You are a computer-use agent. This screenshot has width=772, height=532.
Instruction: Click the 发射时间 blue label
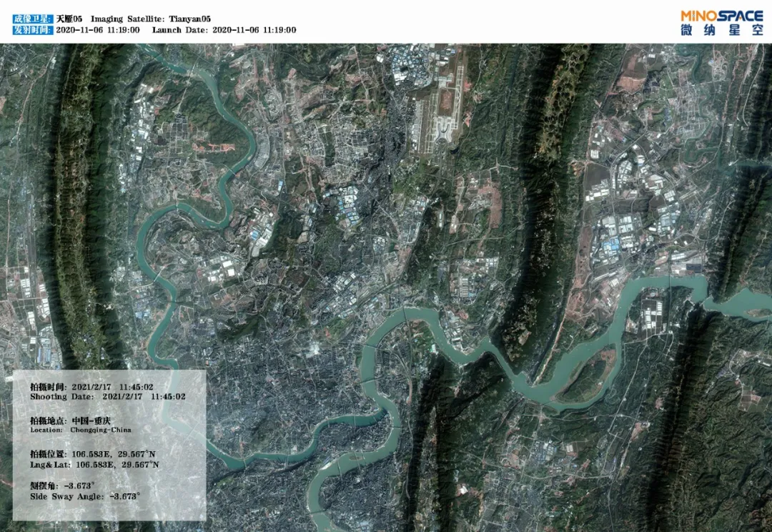[x=32, y=29]
